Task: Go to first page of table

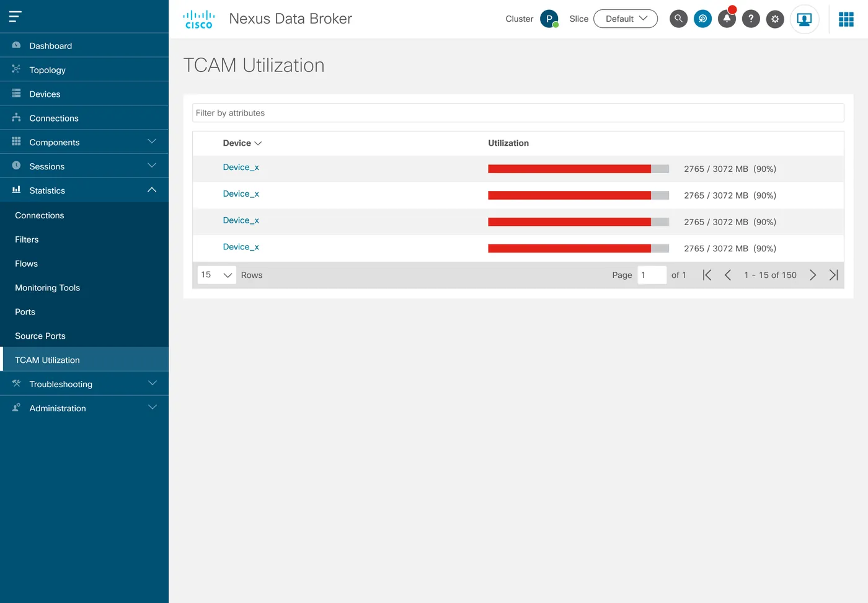Action: (707, 275)
